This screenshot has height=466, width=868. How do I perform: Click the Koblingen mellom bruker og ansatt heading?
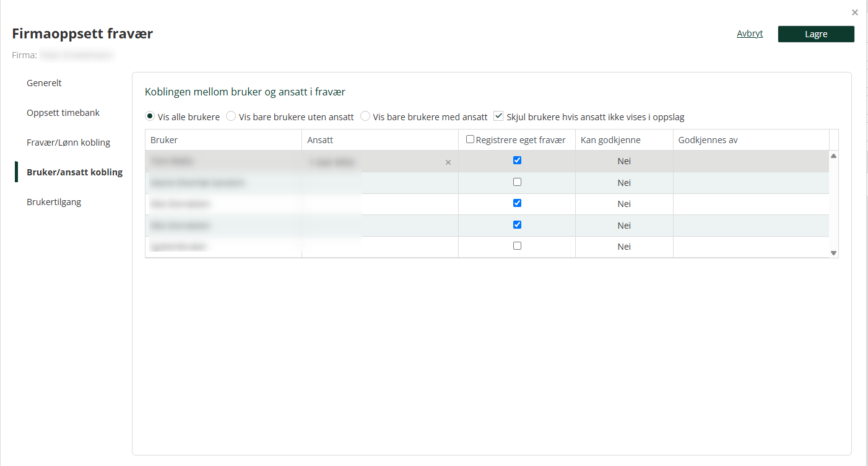click(x=245, y=92)
